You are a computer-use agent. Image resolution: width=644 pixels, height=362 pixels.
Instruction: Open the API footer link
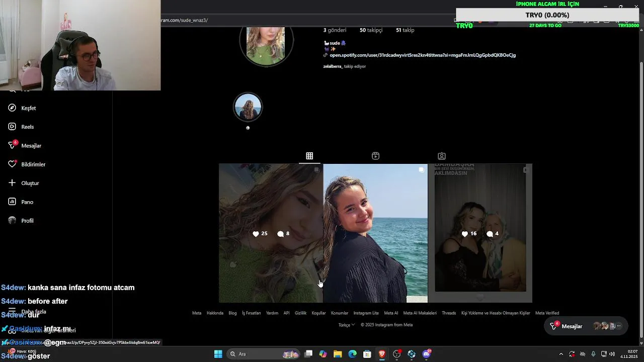click(286, 313)
